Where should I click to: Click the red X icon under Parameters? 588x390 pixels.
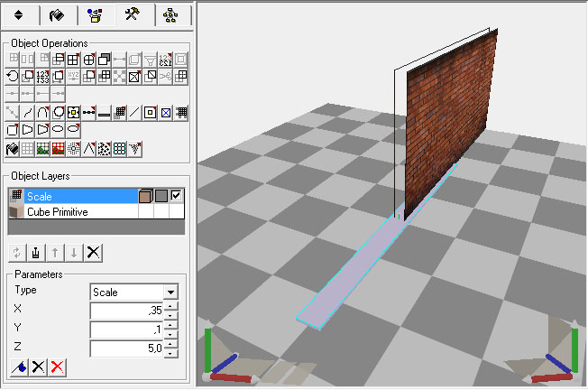click(x=58, y=366)
